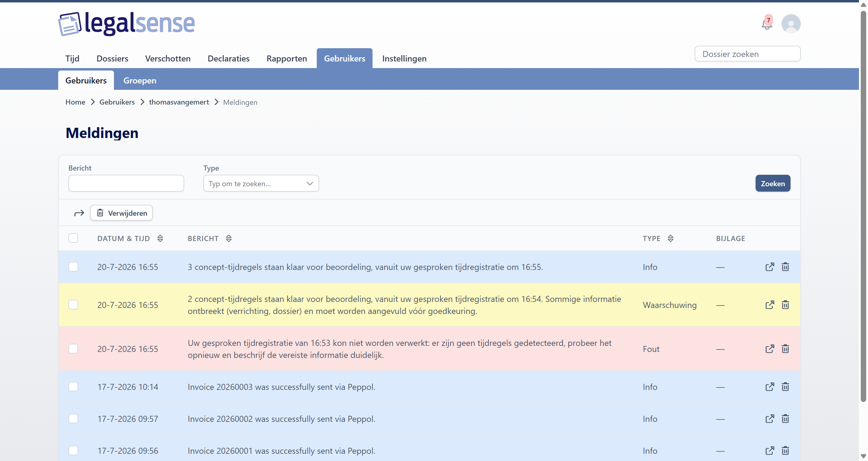Open the Declaraties main tab

pos(228,59)
